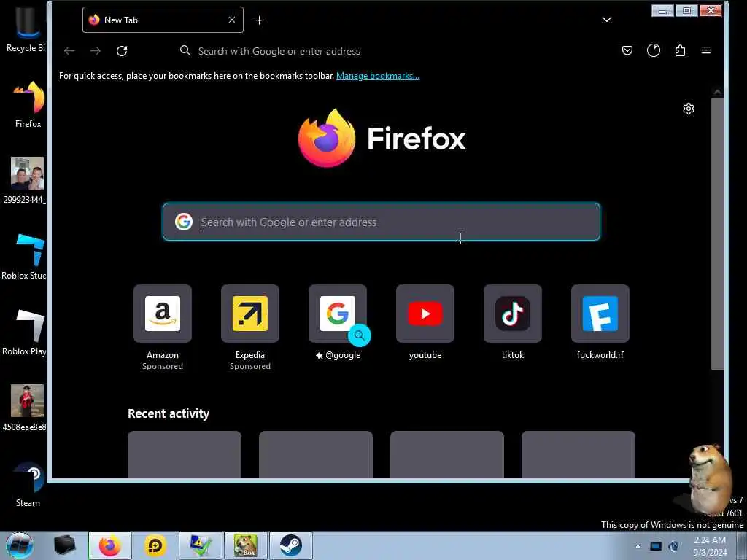Image resolution: width=747 pixels, height=560 pixels.
Task: Expand the list all tabs chevron
Action: pyautogui.click(x=607, y=20)
